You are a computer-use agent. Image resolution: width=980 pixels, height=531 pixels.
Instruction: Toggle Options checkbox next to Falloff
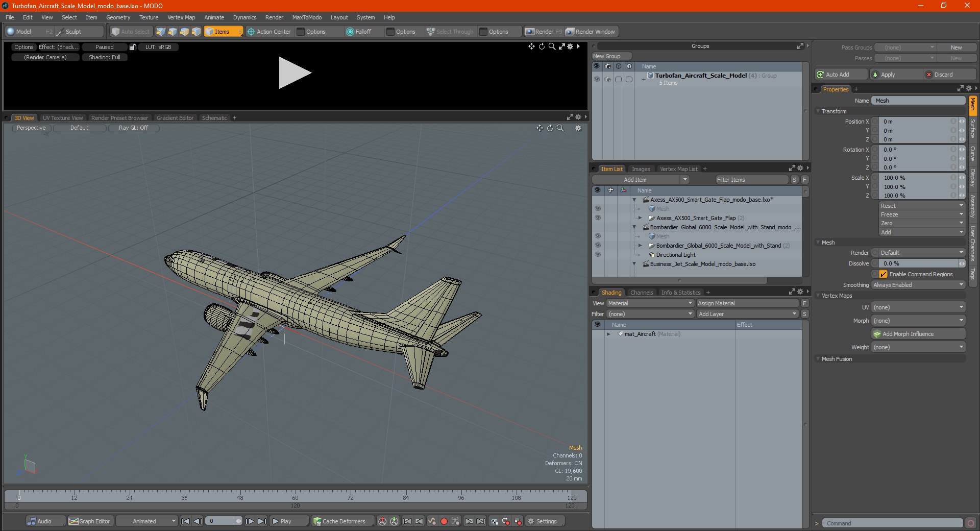(x=391, y=32)
